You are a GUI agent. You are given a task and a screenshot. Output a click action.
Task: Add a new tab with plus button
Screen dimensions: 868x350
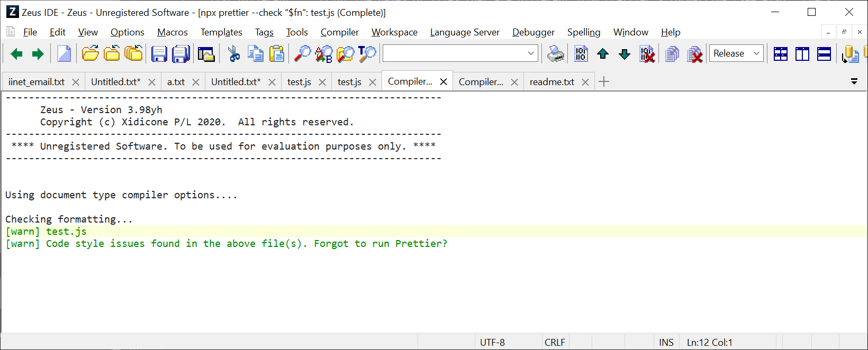pos(604,81)
